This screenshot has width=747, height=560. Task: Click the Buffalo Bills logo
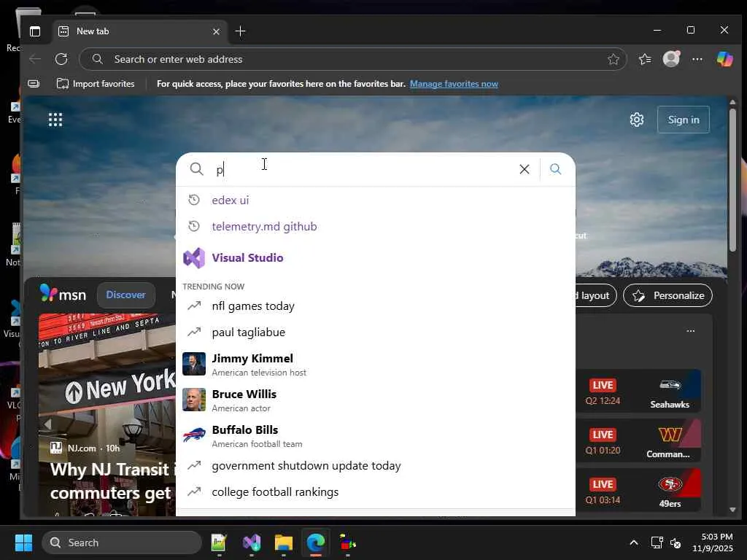point(194,435)
